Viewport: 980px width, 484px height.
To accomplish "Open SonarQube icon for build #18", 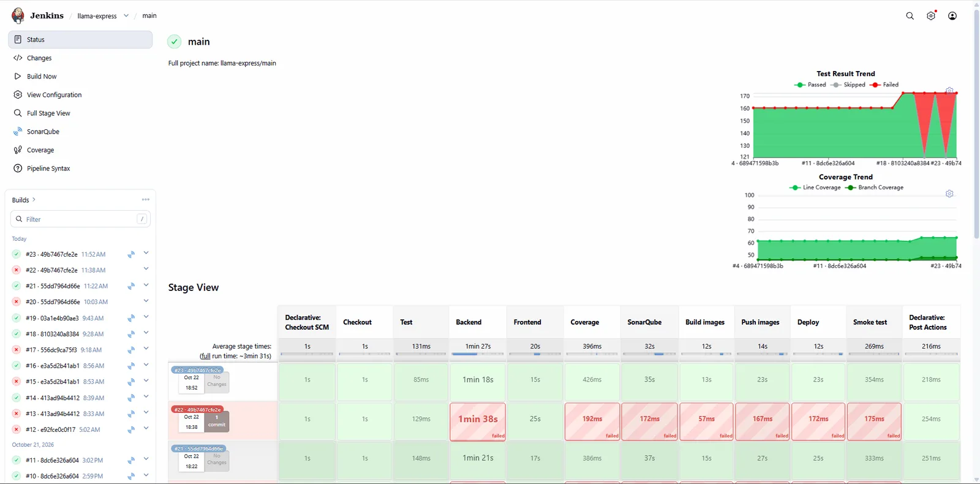I will (131, 334).
